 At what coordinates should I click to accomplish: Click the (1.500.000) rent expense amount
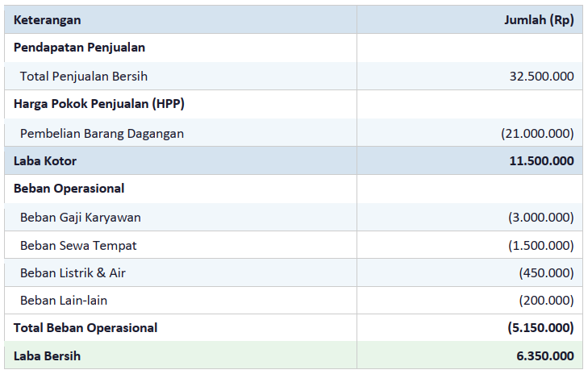[x=540, y=245]
